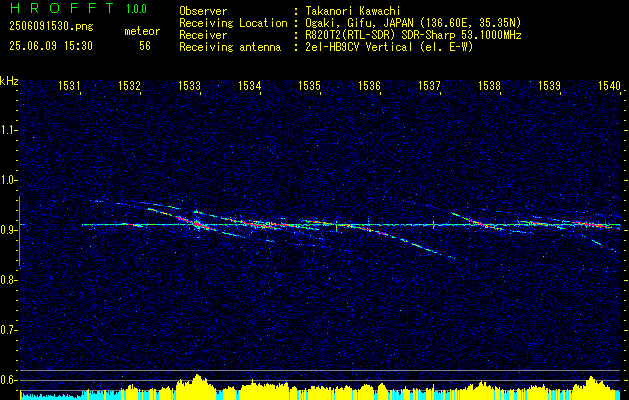The width and height of the screenshot is (629, 400).
Task: Click the 1531 time marker
Action: [x=69, y=85]
